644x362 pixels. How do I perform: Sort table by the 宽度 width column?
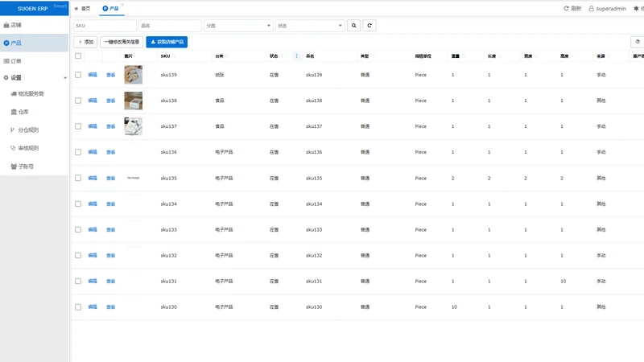click(535, 56)
